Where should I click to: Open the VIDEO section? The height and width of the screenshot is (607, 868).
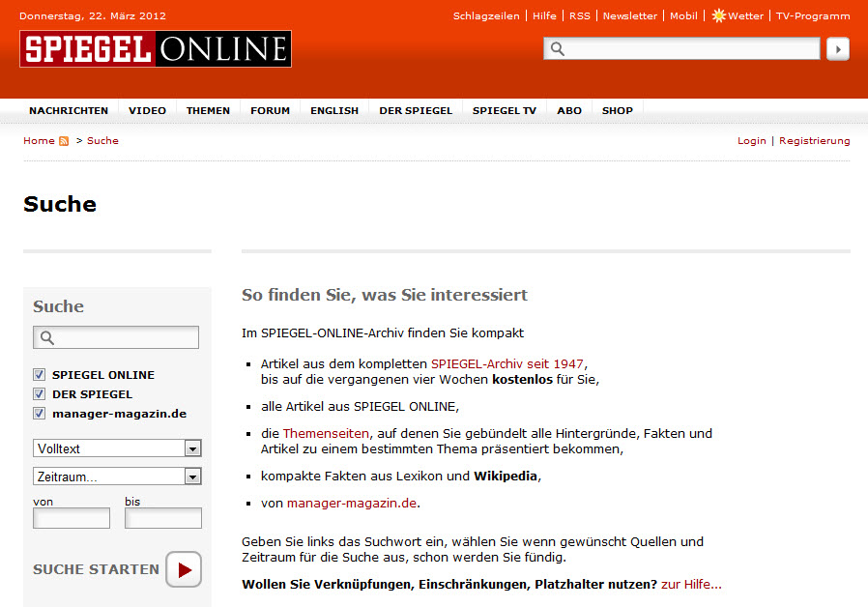click(147, 110)
